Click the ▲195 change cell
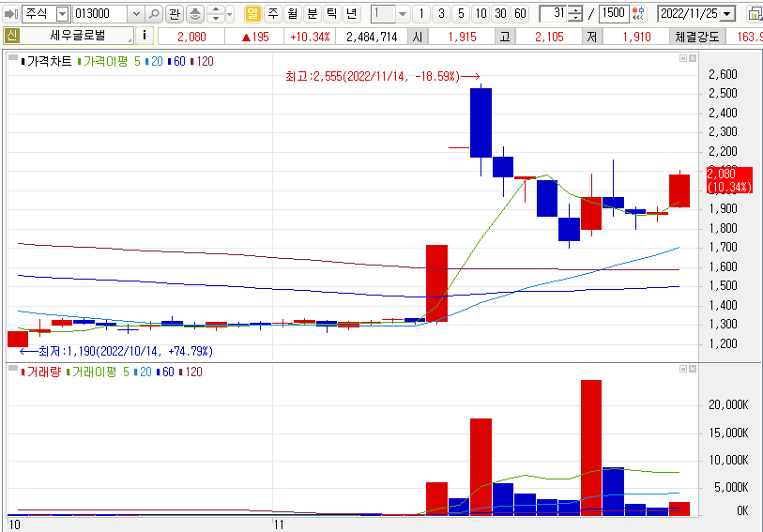The width and height of the screenshot is (763, 532). (x=255, y=37)
